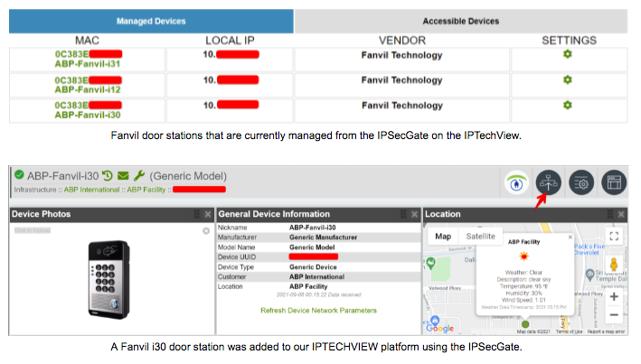Image resolution: width=641 pixels, height=364 pixels.
Task: Click Report a map error link
Action: [606, 331]
